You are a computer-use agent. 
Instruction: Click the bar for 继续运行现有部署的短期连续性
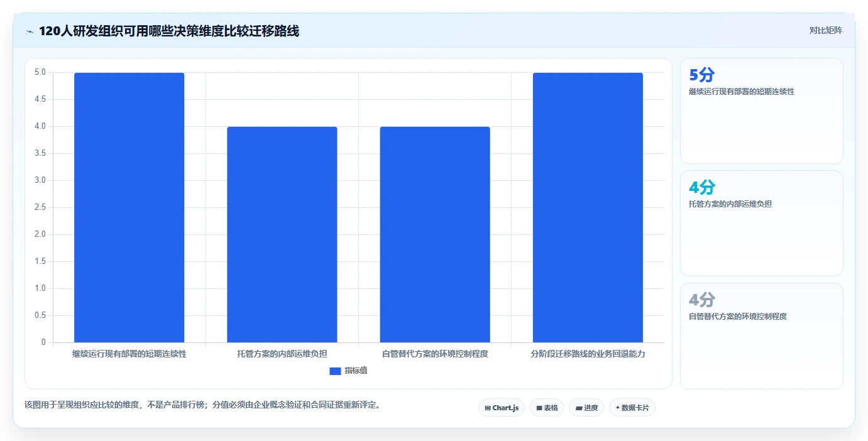tap(129, 207)
